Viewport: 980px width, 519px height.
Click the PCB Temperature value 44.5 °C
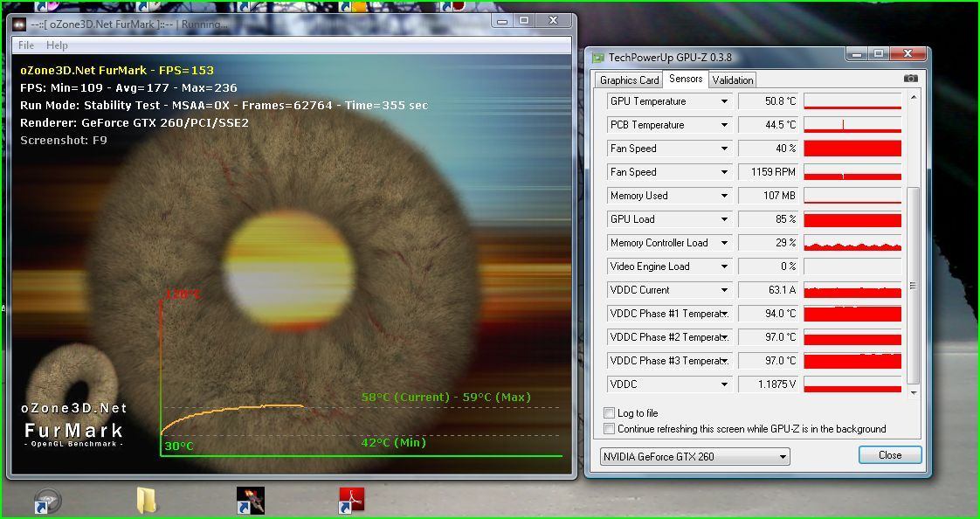[x=769, y=125]
